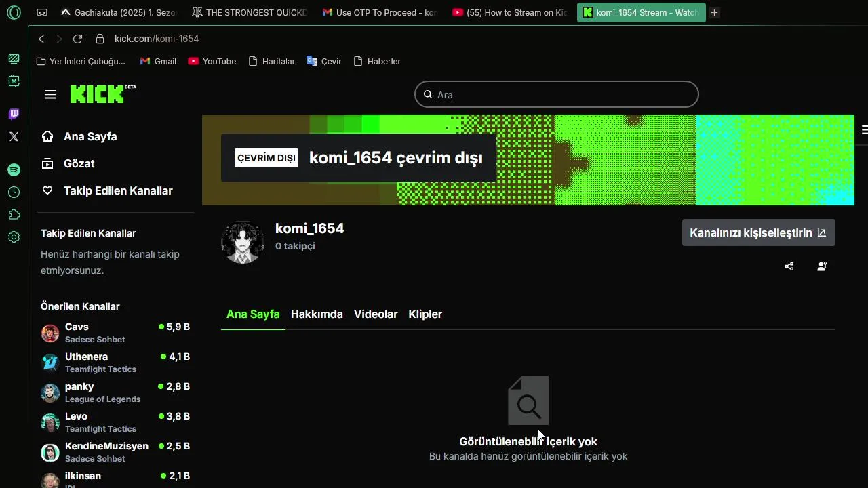868x488 pixels.
Task: Open Çevir translate bookmark
Action: tap(324, 61)
